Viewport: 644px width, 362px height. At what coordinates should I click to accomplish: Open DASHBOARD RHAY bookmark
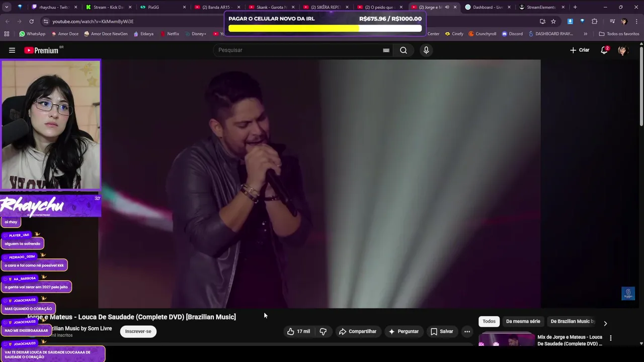click(550, 34)
